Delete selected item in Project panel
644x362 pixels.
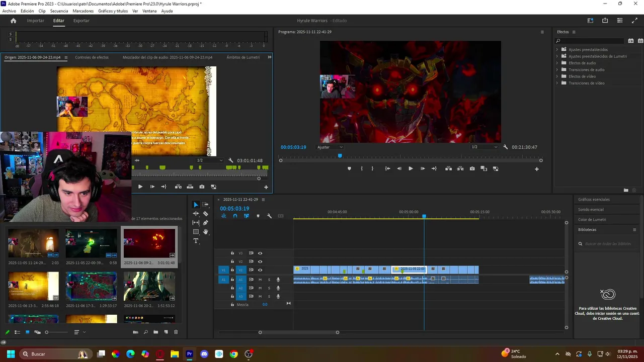[176, 332]
